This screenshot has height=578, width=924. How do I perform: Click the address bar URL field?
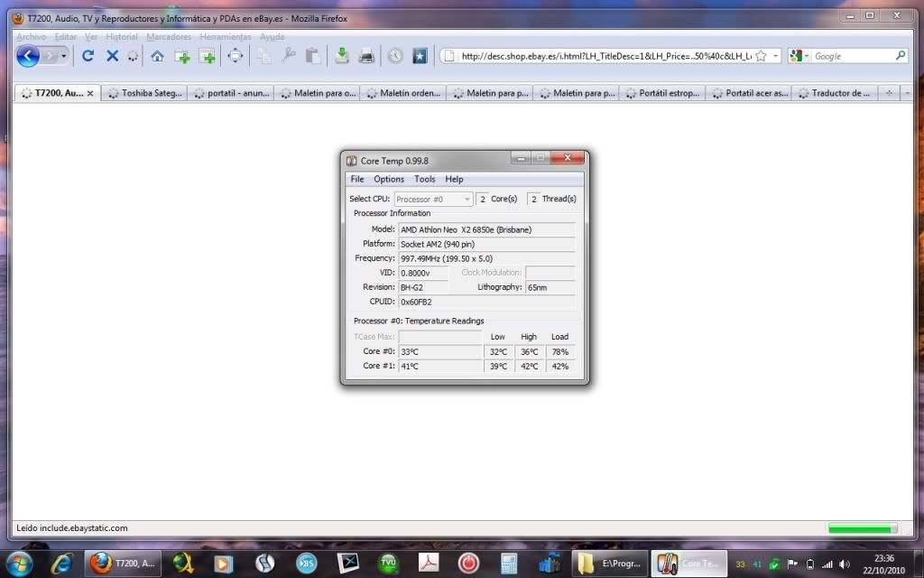(x=605, y=56)
